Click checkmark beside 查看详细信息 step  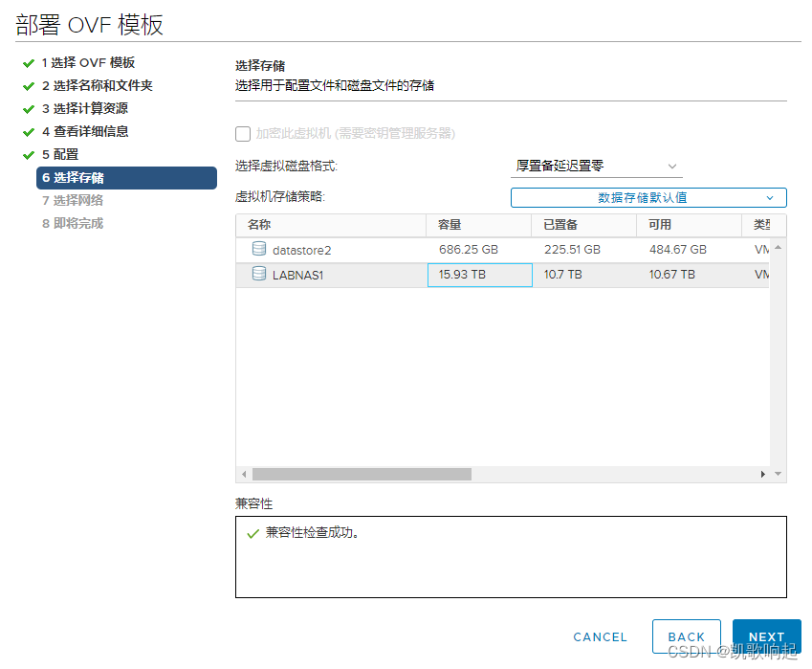(x=28, y=131)
